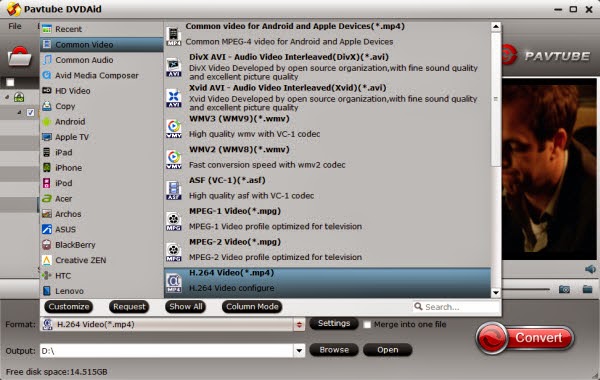Click the Acer brand icon
The height and width of the screenshot is (380, 600).
point(47,199)
